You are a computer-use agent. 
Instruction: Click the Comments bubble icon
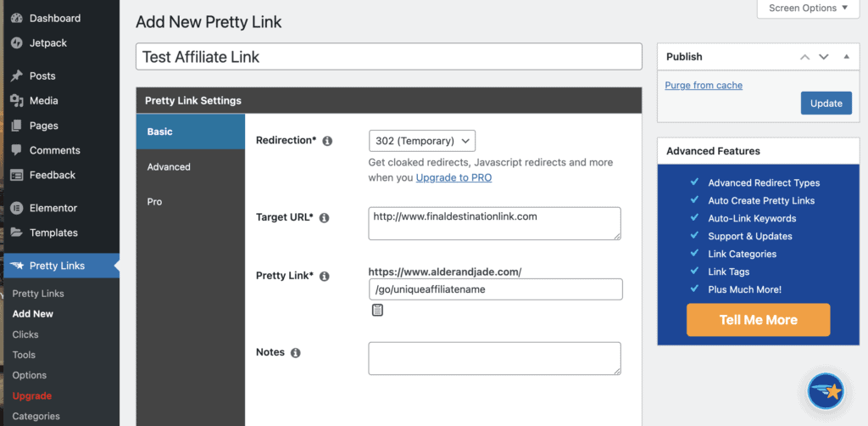(x=17, y=150)
